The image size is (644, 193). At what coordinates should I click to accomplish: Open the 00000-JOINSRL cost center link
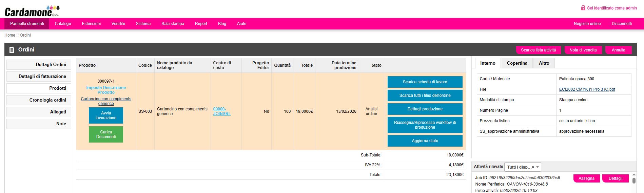[222, 111]
